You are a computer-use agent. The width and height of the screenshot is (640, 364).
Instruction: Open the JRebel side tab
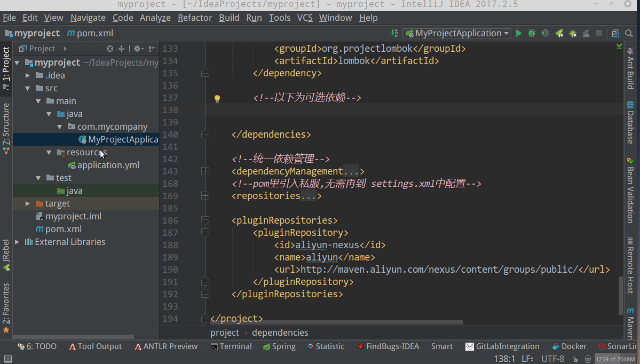click(x=6, y=255)
